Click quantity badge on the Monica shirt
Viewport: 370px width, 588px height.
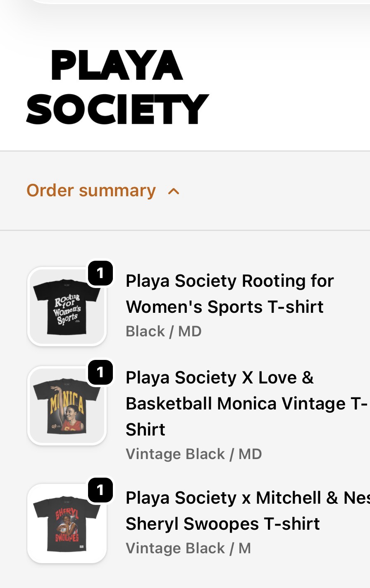pyautogui.click(x=100, y=373)
